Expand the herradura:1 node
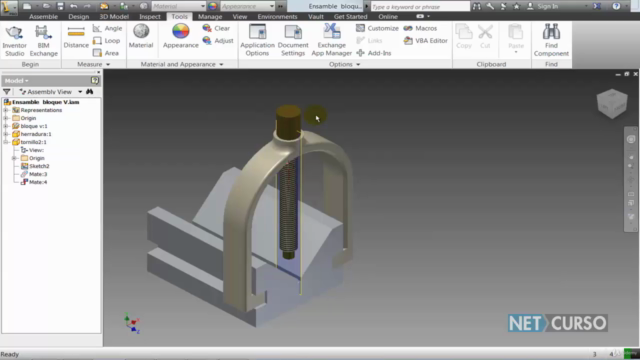Viewport: 640px width, 360px height. (6, 134)
